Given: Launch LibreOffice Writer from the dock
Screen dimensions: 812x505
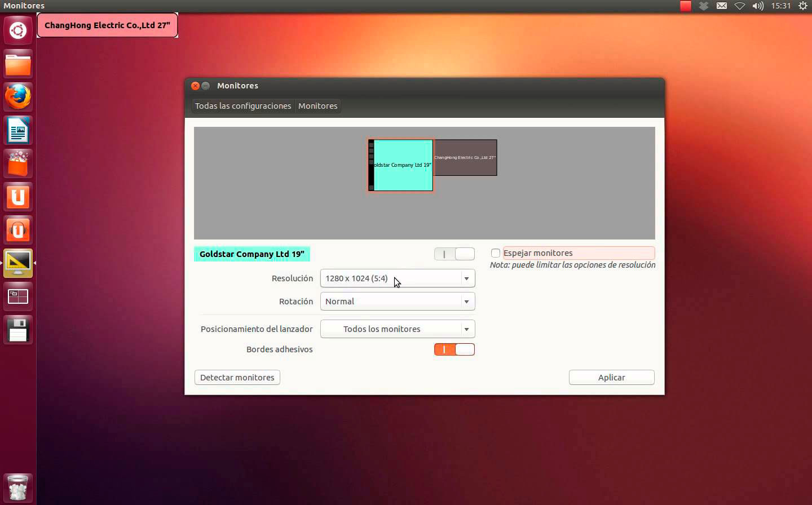Looking at the screenshot, I should click(17, 130).
